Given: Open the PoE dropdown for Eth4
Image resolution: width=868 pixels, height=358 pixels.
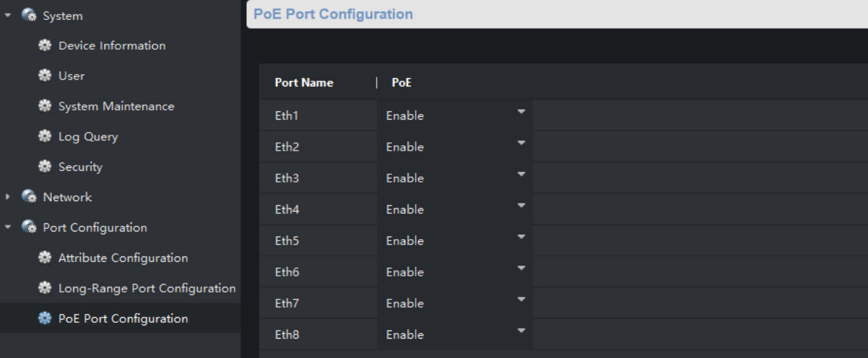Looking at the screenshot, I should pos(521,206).
